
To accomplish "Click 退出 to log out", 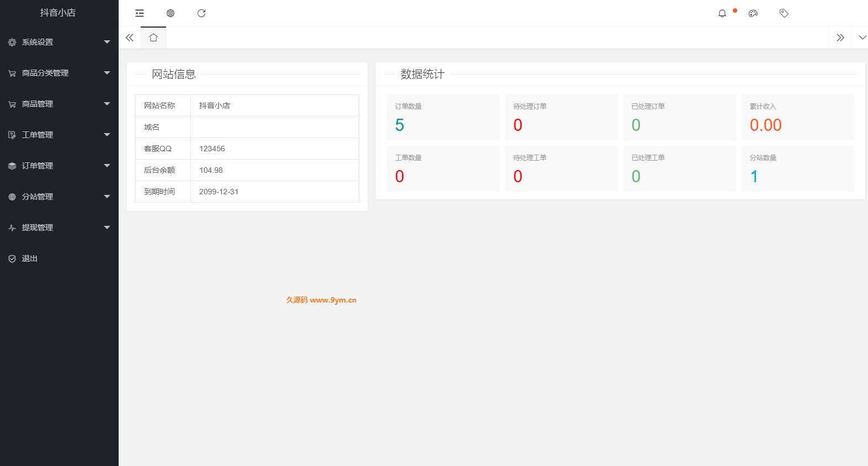I will (x=30, y=258).
